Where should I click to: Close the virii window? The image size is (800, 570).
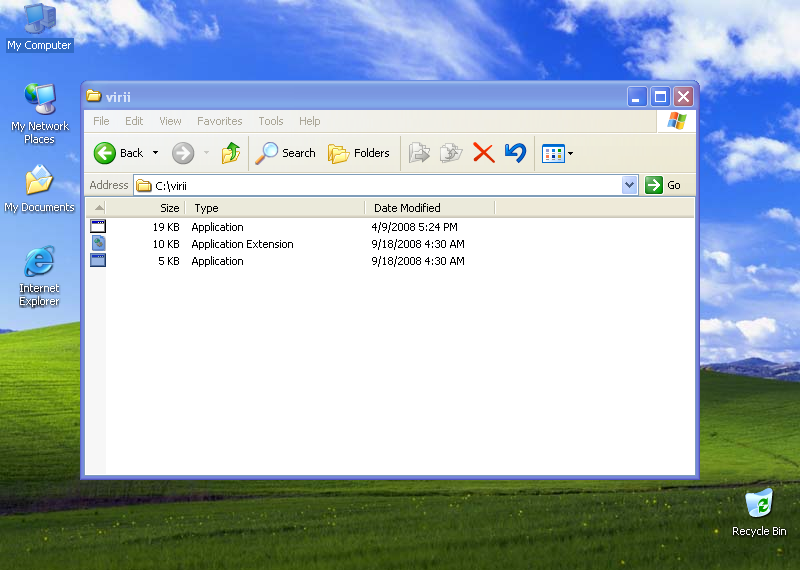(x=684, y=96)
